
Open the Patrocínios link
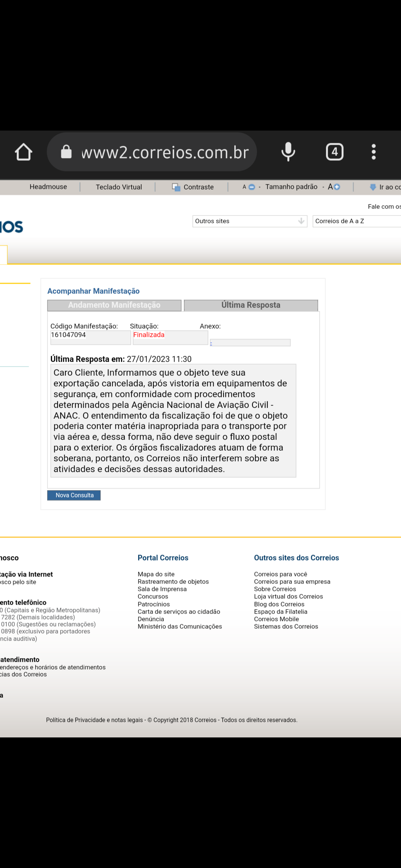[154, 604]
